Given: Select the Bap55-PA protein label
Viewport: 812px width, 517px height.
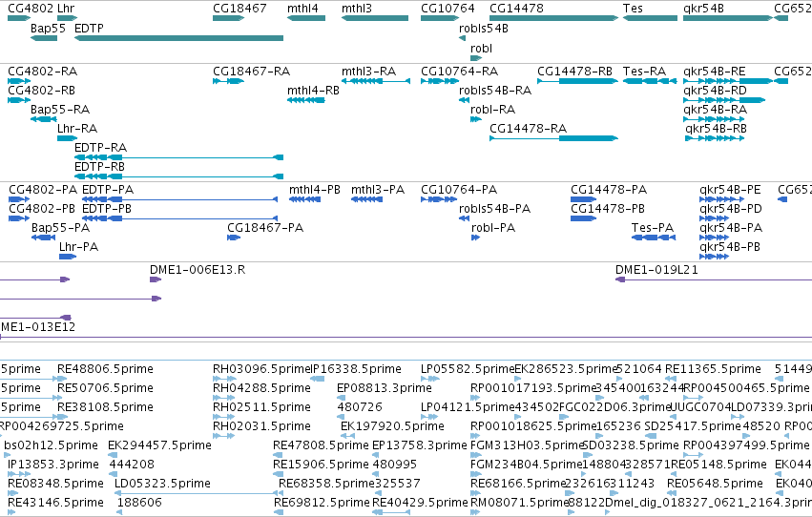Looking at the screenshot, I should tap(60, 228).
